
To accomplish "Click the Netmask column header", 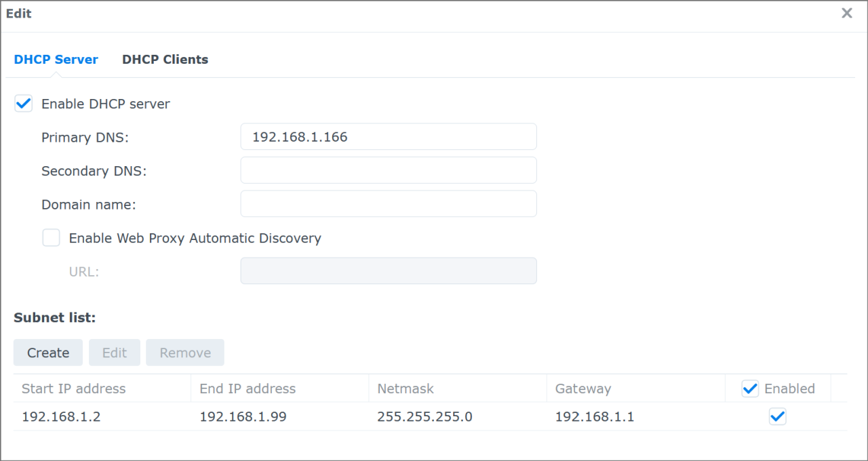I will pyautogui.click(x=406, y=388).
